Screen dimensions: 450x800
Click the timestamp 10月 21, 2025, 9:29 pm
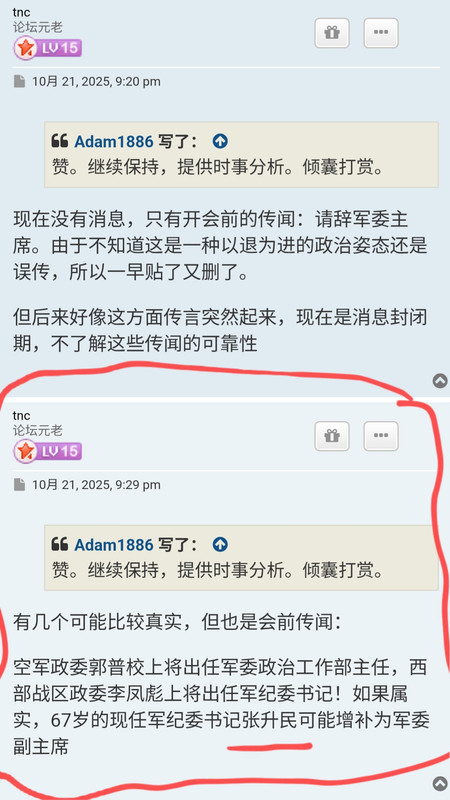(96, 485)
